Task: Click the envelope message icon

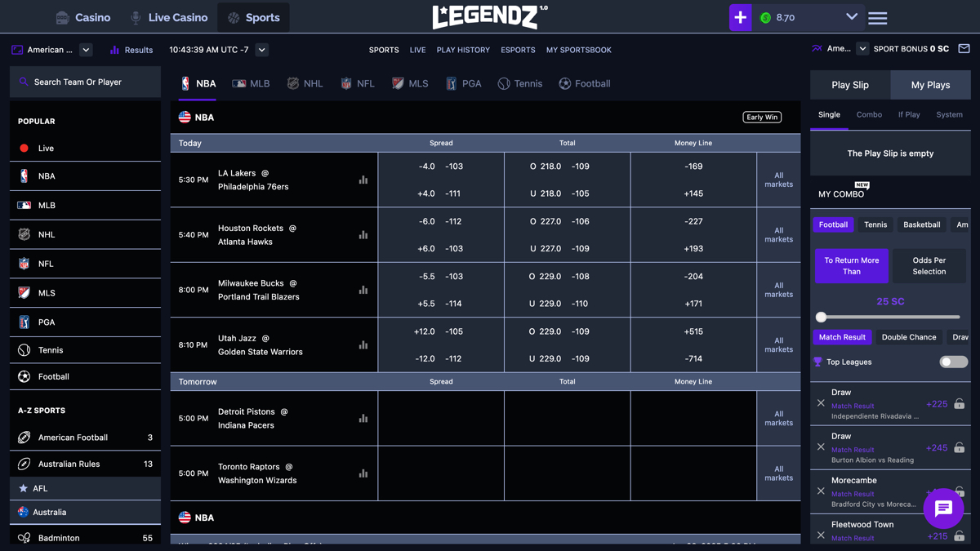Action: 964,49
